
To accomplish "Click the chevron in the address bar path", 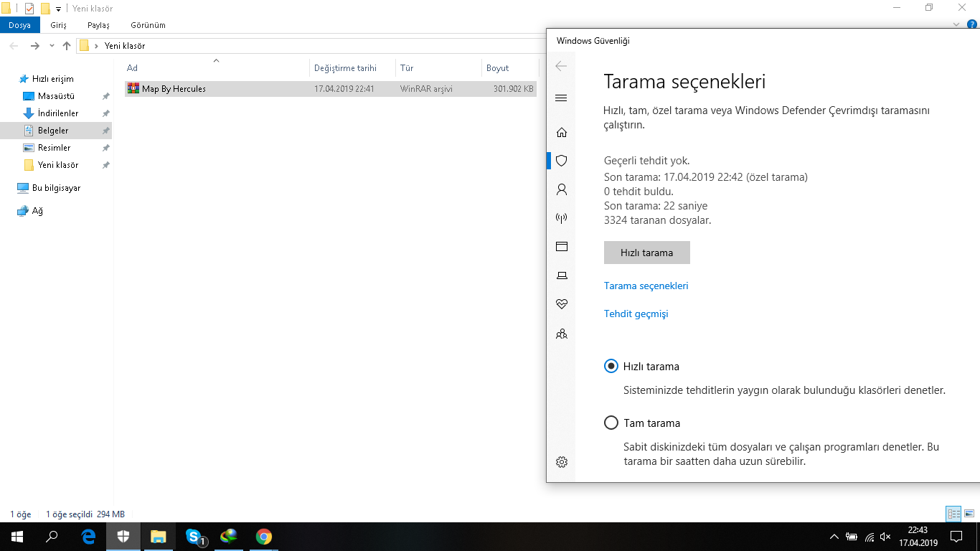I will [96, 46].
